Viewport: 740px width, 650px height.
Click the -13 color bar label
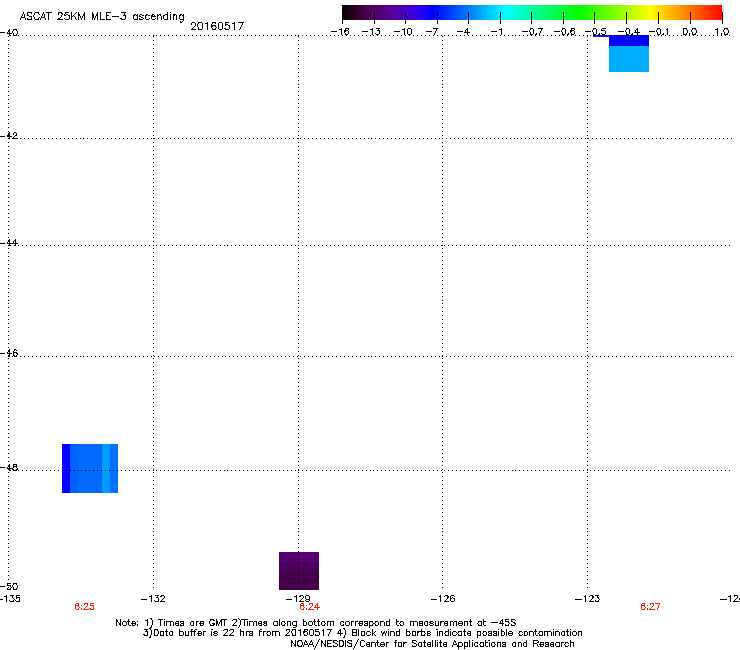pos(371,32)
